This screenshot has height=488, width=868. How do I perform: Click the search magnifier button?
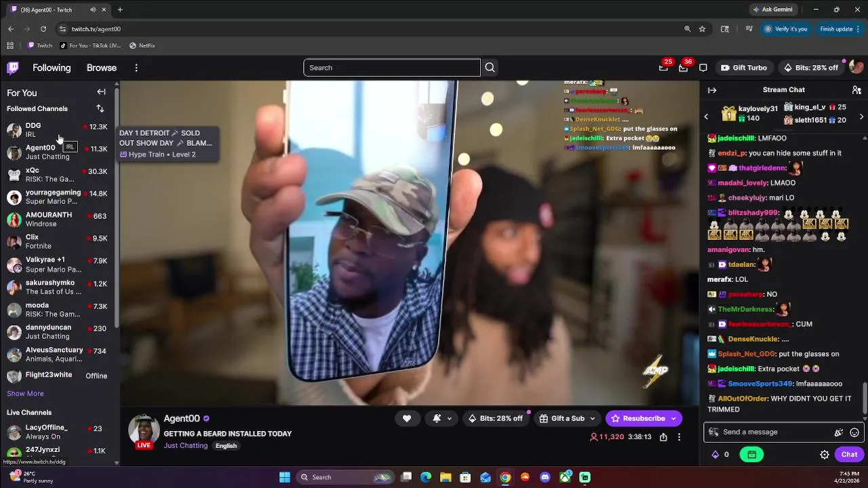pyautogui.click(x=490, y=68)
